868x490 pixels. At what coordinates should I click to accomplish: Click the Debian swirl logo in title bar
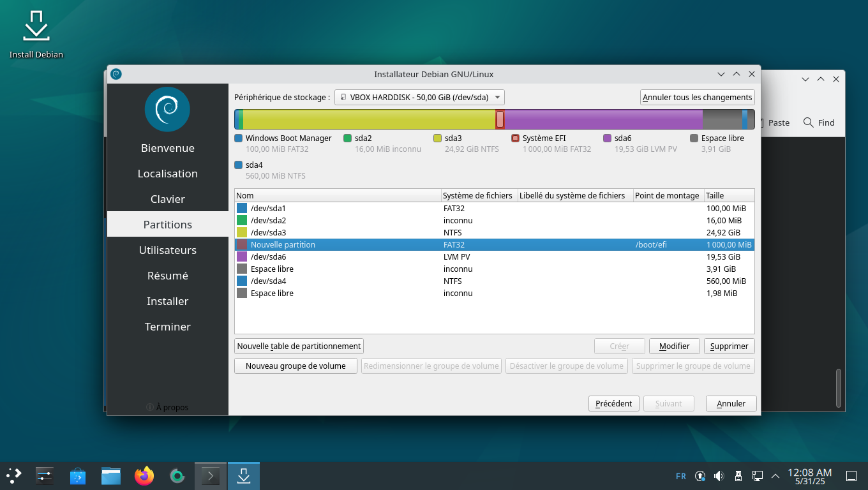tap(116, 74)
